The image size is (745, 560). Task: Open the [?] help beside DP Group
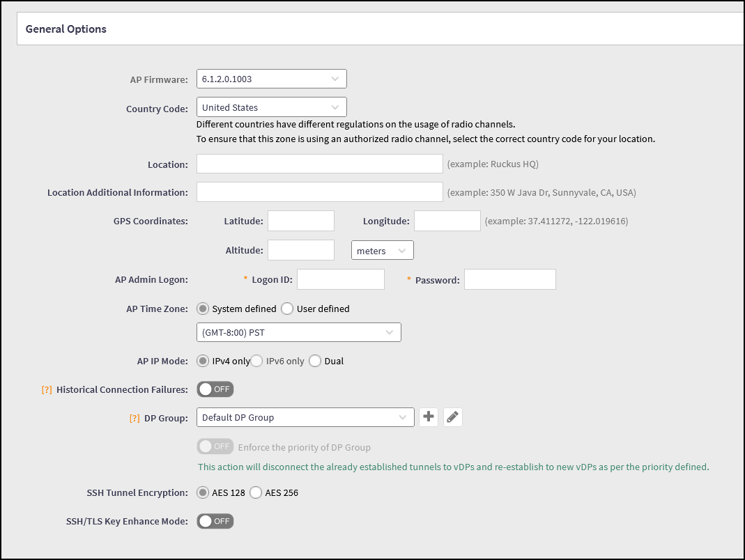point(135,418)
